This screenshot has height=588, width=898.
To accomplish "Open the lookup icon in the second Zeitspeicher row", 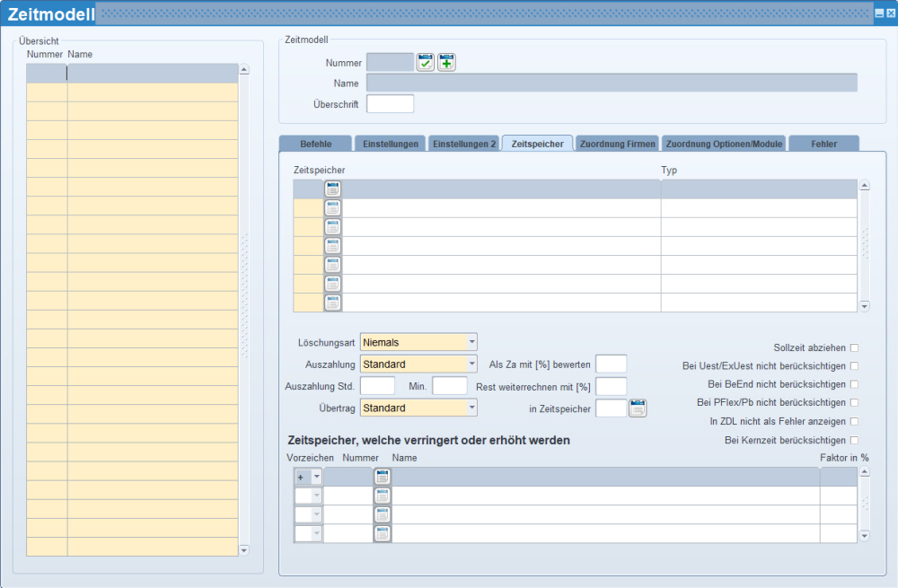I will tap(333, 208).
